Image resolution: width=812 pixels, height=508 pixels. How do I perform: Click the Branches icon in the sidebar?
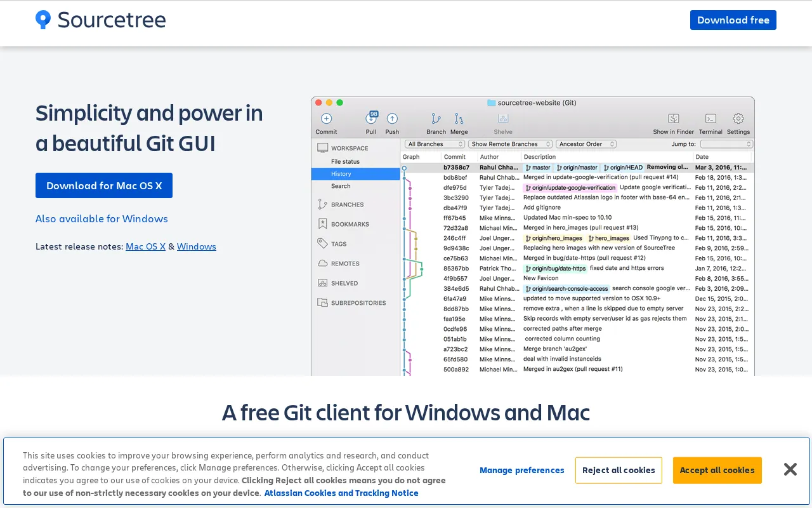coord(323,204)
